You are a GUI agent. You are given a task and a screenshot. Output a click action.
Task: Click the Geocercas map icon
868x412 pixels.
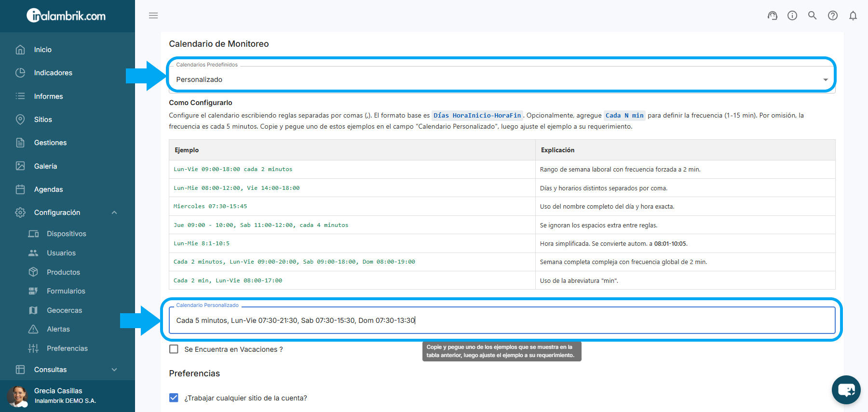33,310
